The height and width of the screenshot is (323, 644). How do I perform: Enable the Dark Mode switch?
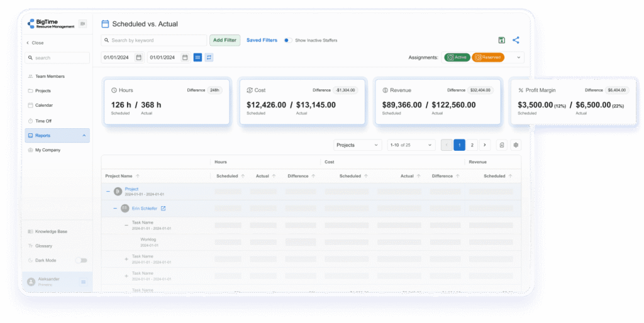81,260
